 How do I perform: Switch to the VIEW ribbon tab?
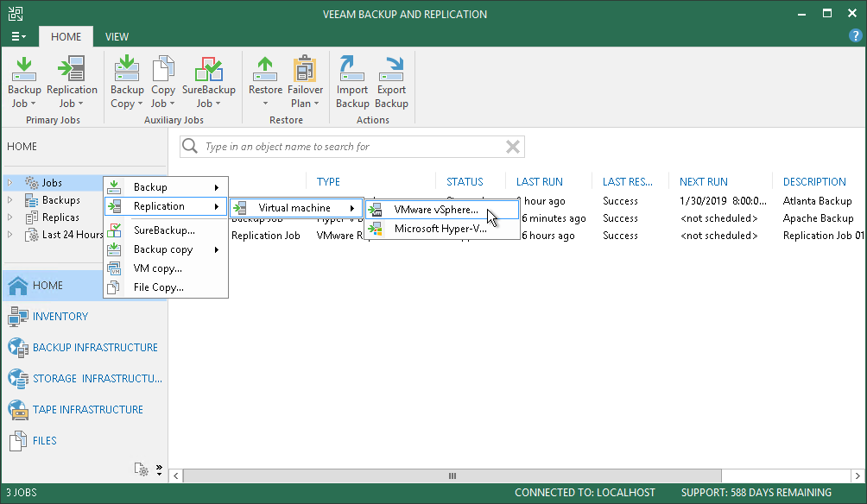pos(117,36)
